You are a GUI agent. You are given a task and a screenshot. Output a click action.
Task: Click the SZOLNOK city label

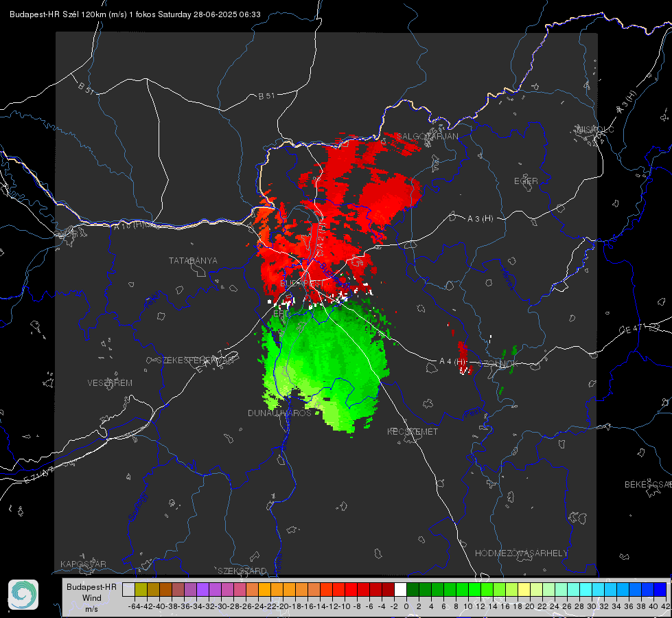pos(500,364)
